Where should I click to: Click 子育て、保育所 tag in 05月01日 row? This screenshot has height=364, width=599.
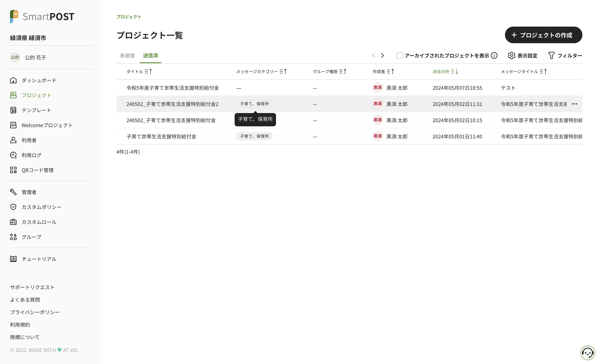[255, 136]
